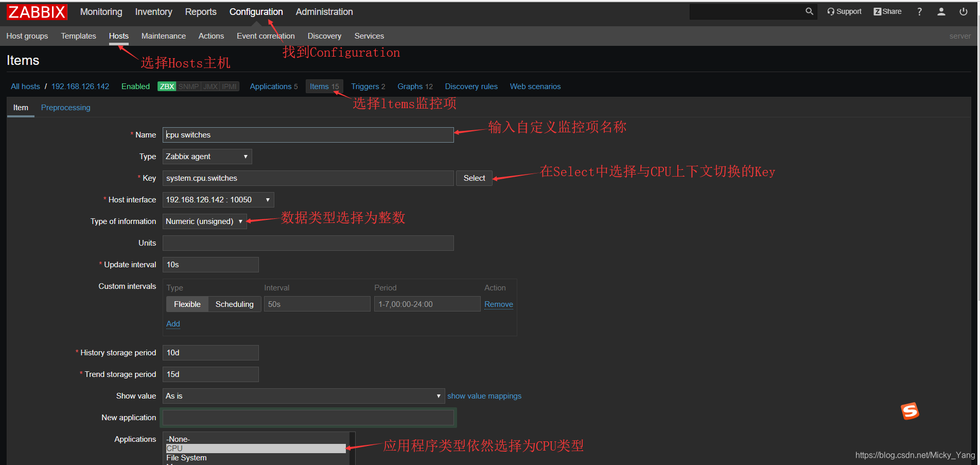Open Discovery rules link
The height and width of the screenshot is (465, 980).
[471, 87]
